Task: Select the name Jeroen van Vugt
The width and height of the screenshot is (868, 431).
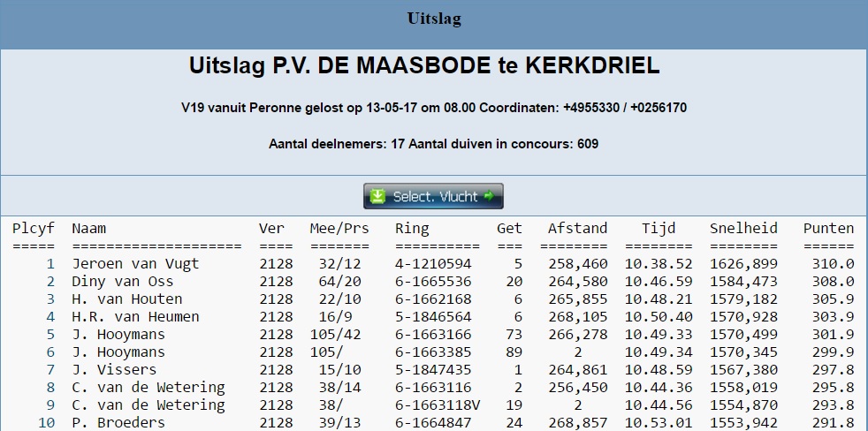Action: pos(135,264)
